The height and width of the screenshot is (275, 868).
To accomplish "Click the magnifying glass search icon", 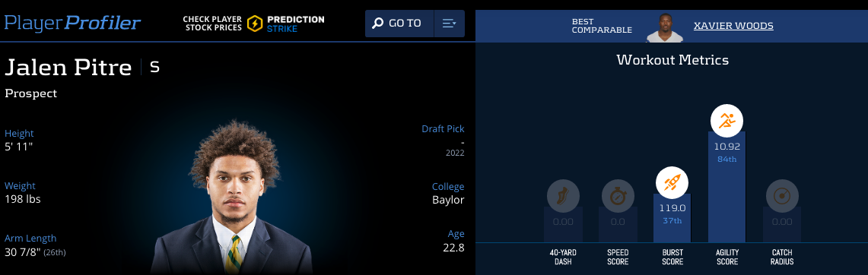I will tap(377, 24).
